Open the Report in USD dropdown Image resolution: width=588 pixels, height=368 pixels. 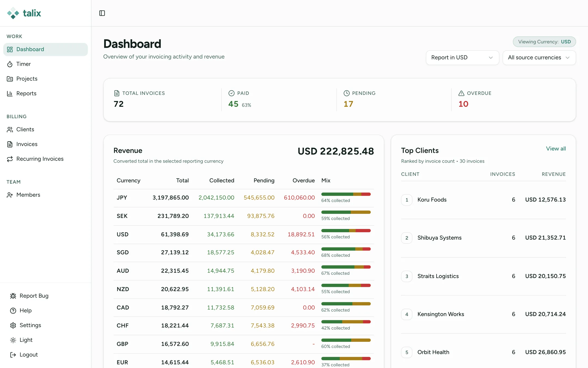point(462,58)
